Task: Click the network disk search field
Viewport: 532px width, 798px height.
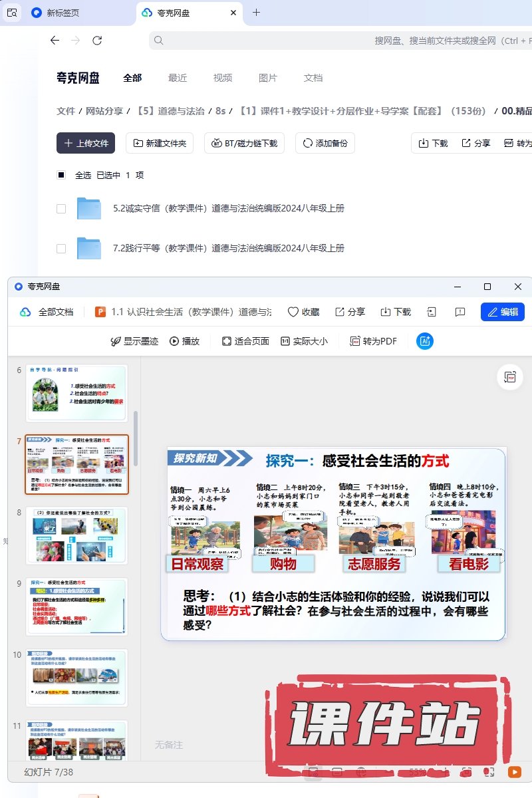Action: pyautogui.click(x=332, y=41)
